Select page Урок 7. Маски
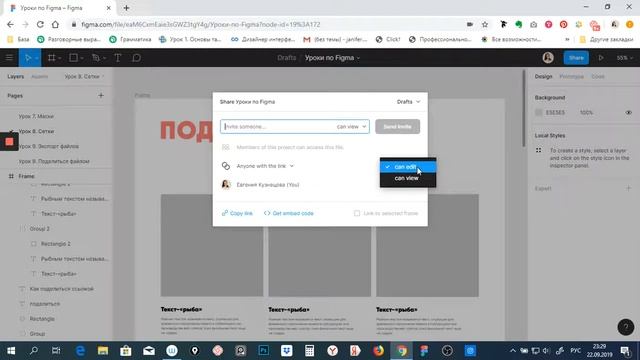Image resolution: width=640 pixels, height=360 pixels. tap(36, 116)
